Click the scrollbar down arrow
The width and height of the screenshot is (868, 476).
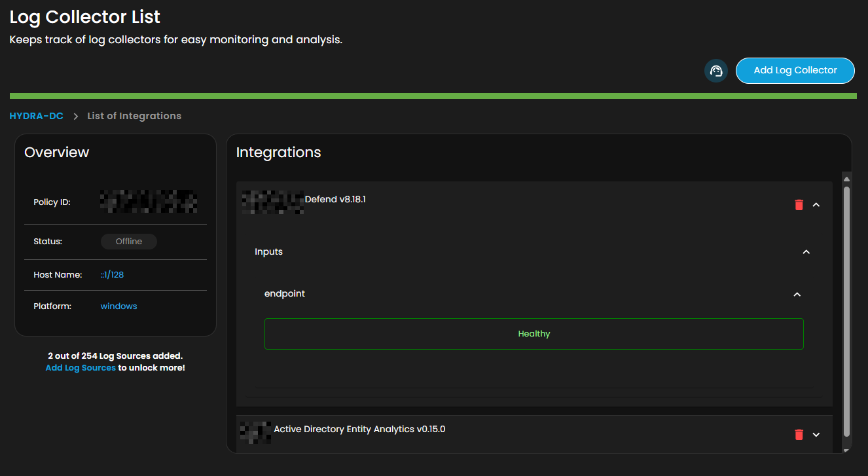pyautogui.click(x=846, y=450)
